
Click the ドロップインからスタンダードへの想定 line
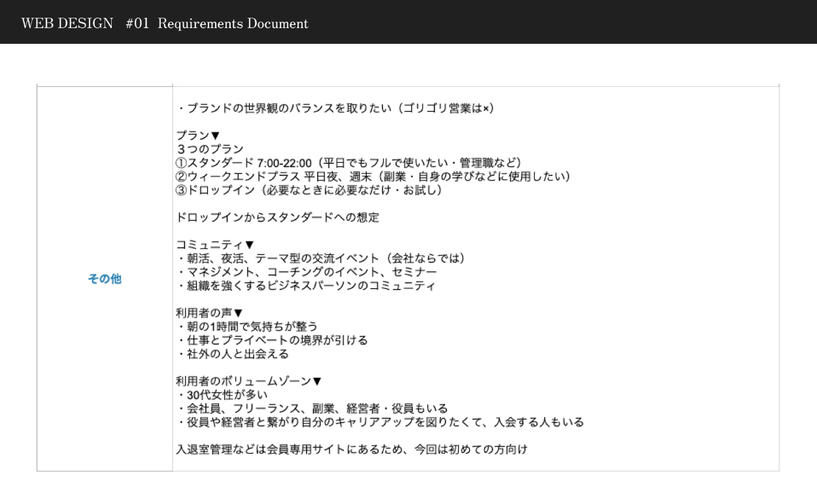278,218
